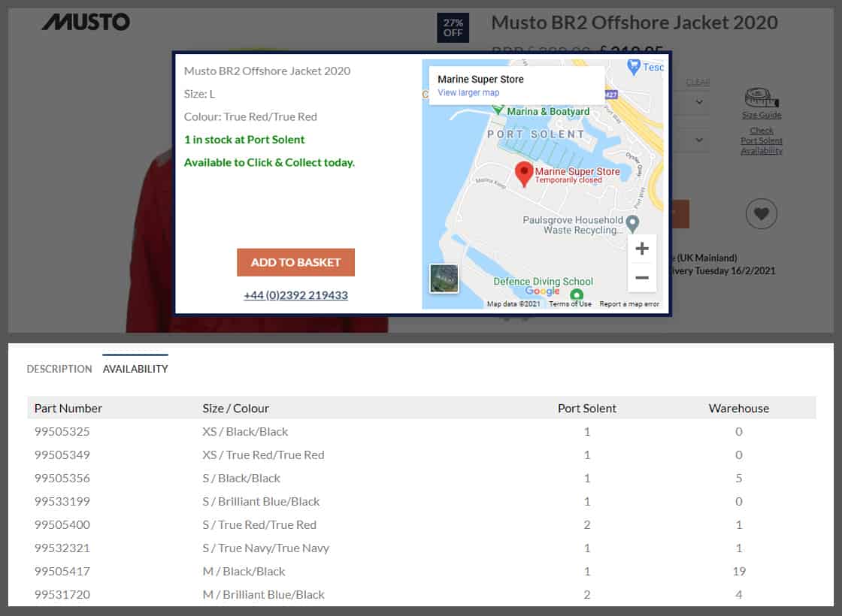Viewport: 842px width, 616px height.
Task: Click Available to Click & Collect today text
Action: tap(270, 162)
